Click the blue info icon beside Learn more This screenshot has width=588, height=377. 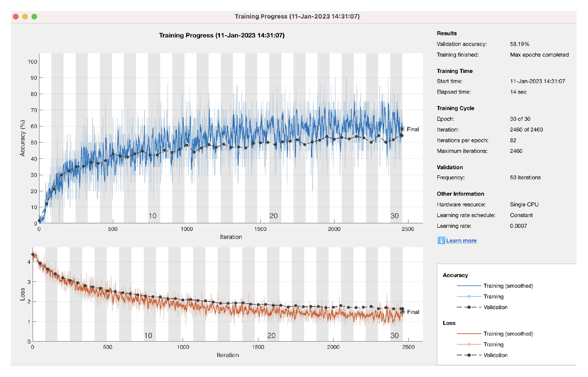tap(441, 240)
